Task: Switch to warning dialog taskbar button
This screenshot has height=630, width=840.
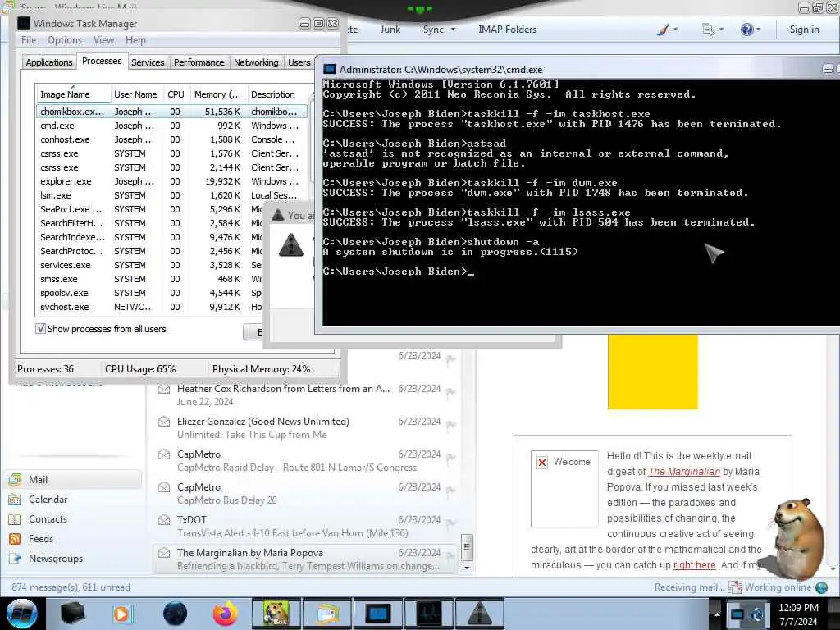Action: click(479, 614)
